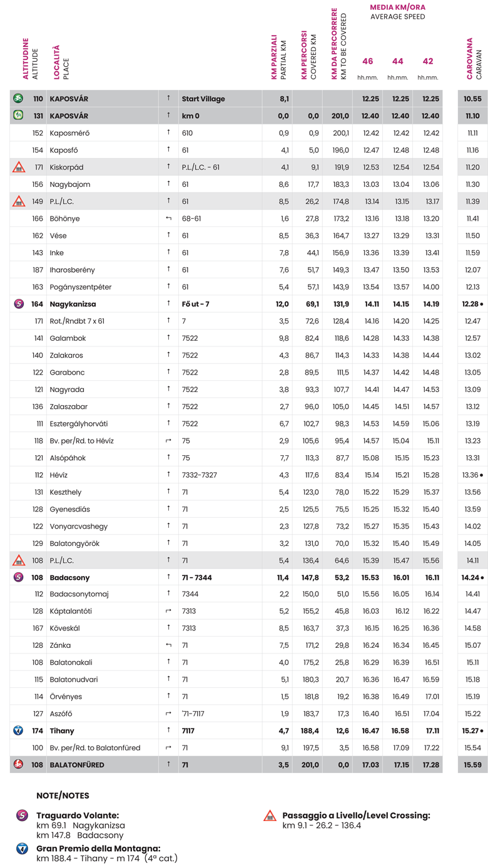Image resolution: width=488 pixels, height=868 pixels.
Task: Click the Traguardo Volante legend icon
Action: point(22,815)
